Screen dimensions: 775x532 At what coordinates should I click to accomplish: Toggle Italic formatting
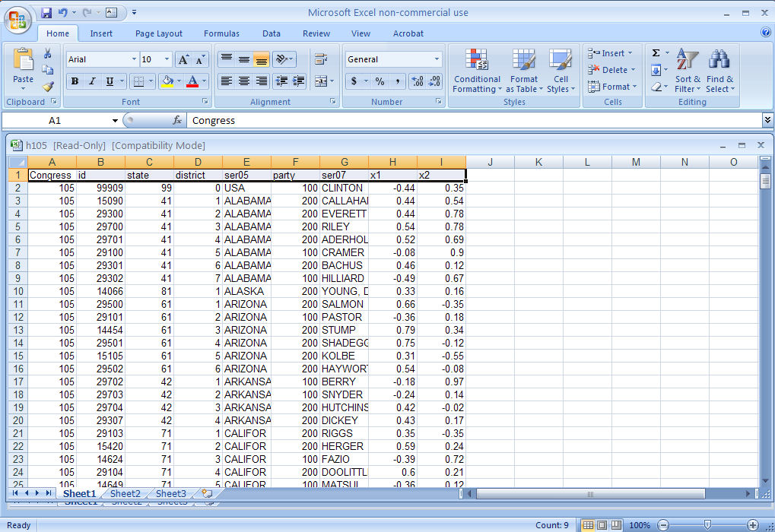click(x=92, y=81)
